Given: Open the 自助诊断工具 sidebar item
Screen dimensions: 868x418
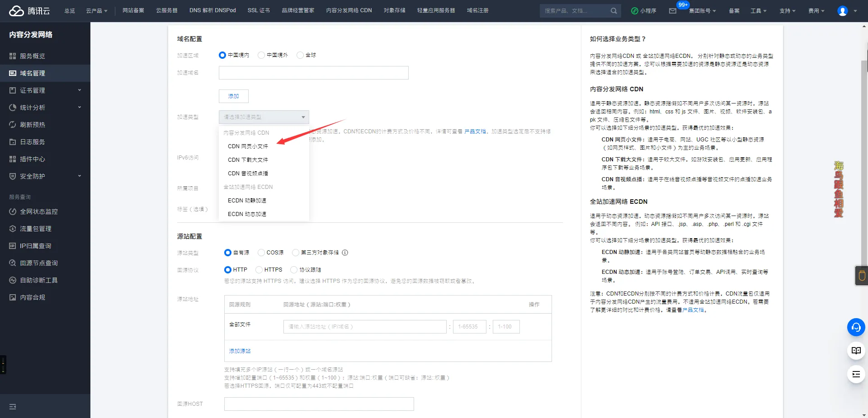Looking at the screenshot, I should pos(38,280).
